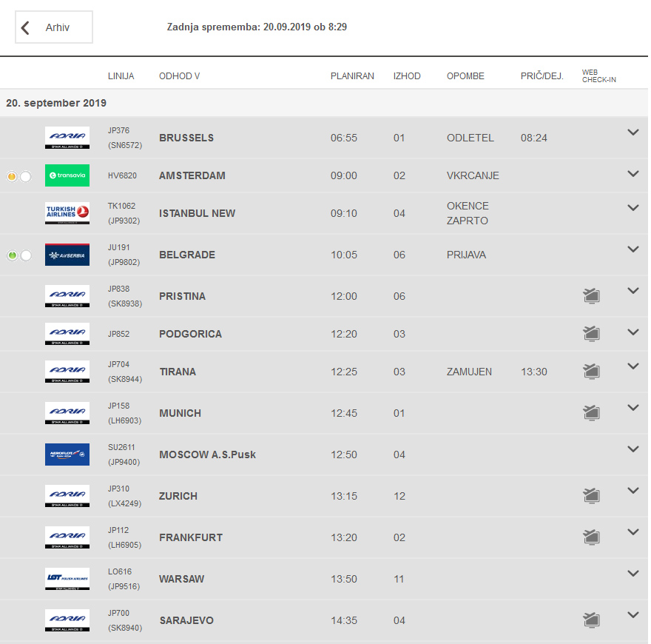Viewport: 651px width, 644px height.
Task: Click the Aeroflot airline logo
Action: (67, 455)
